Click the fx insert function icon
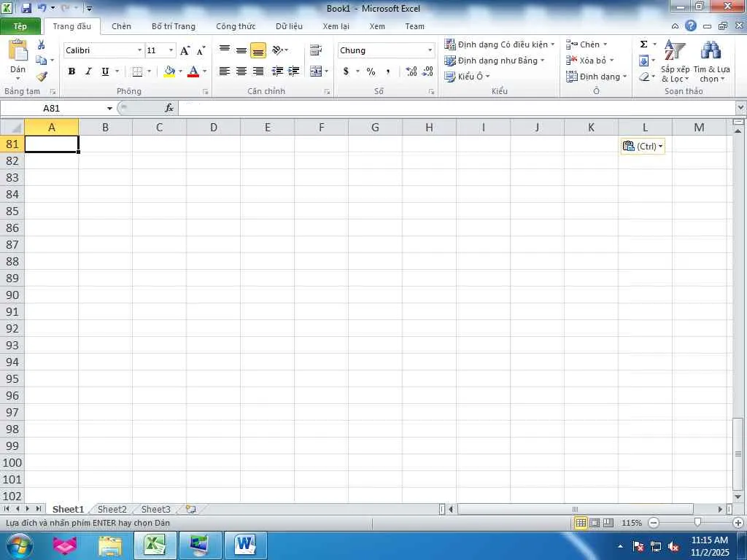 (x=169, y=108)
